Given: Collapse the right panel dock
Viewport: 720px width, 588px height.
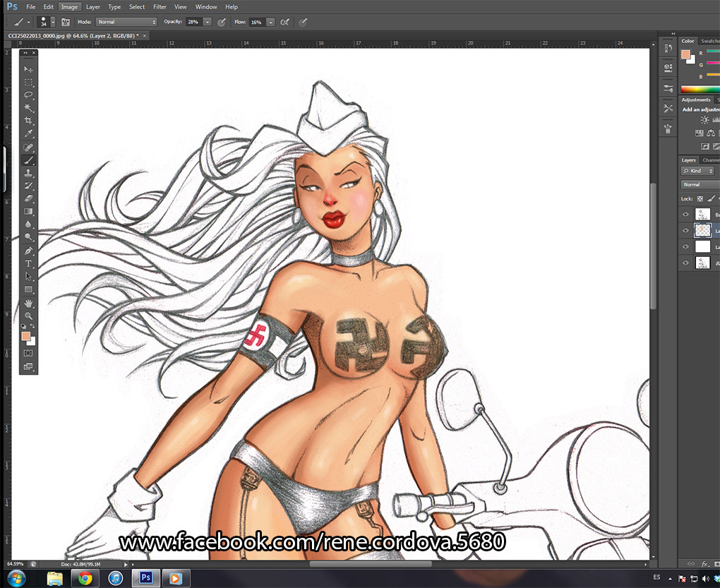Looking at the screenshot, I should pyautogui.click(x=673, y=33).
